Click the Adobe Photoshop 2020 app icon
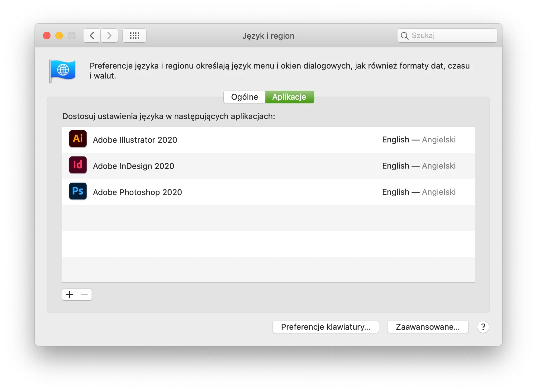The image size is (537, 392). (78, 191)
